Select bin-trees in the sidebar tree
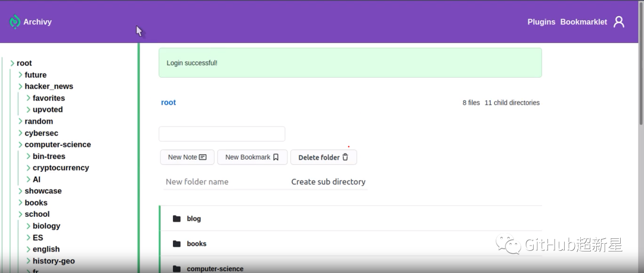Image resolution: width=644 pixels, height=273 pixels. pyautogui.click(x=49, y=157)
